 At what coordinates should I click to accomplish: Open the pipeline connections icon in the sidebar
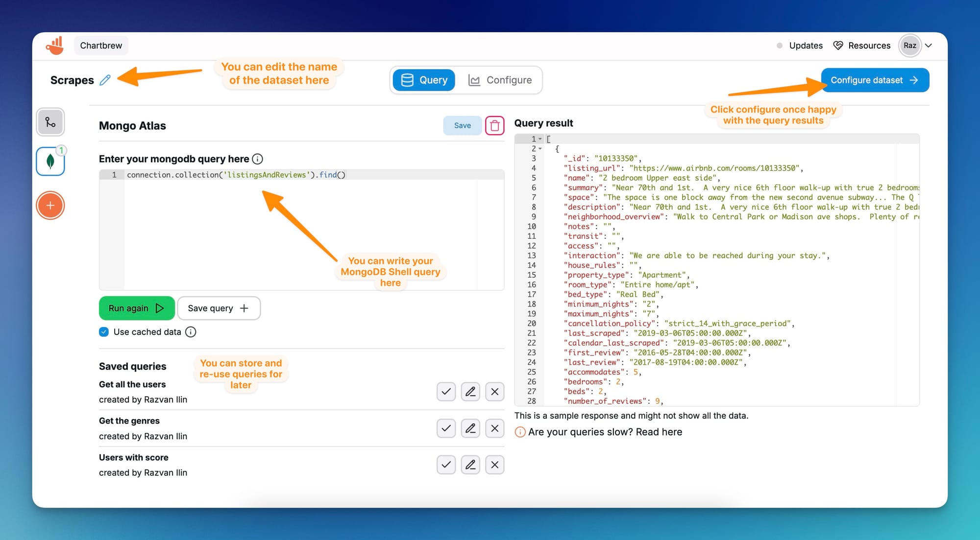point(50,122)
